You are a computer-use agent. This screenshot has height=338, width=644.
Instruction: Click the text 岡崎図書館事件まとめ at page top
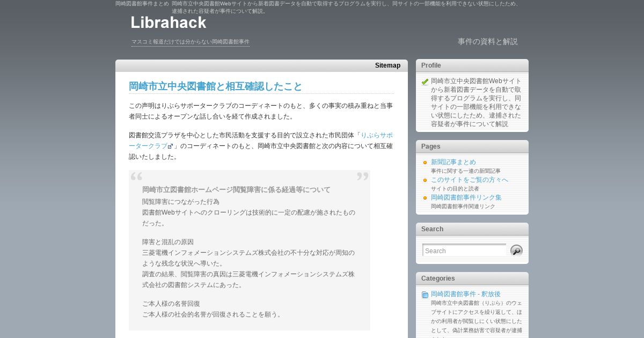click(142, 4)
